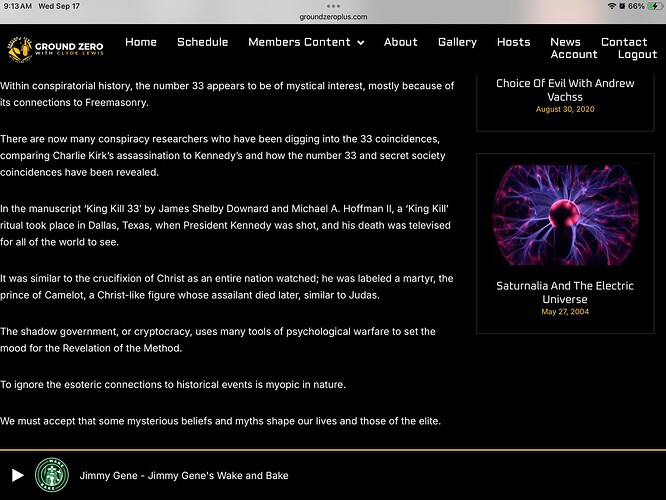Open Saturnalia And The Electric Universe article
Screen dimensions: 666x500
click(565, 292)
